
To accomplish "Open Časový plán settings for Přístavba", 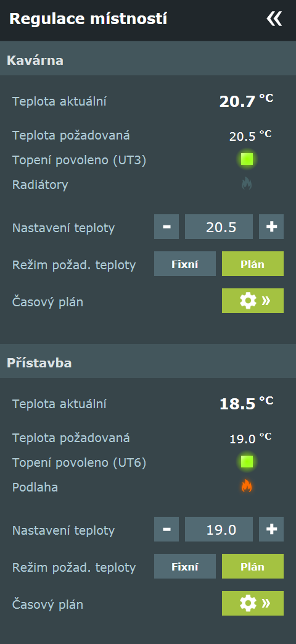I will (x=253, y=603).
